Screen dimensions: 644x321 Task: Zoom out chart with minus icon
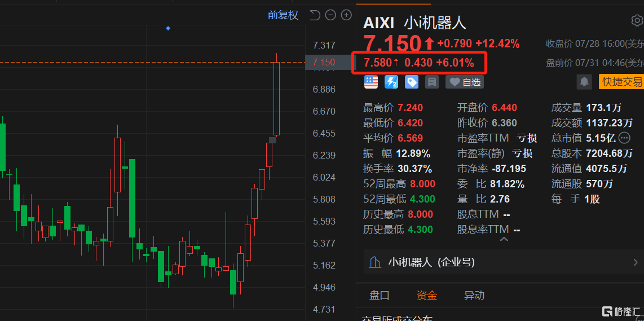click(330, 15)
